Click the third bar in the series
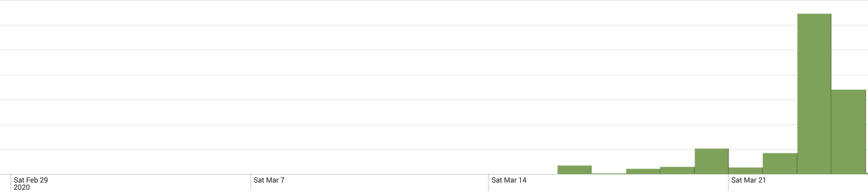Image resolution: width=868 pixels, height=195 pixels. [x=643, y=172]
